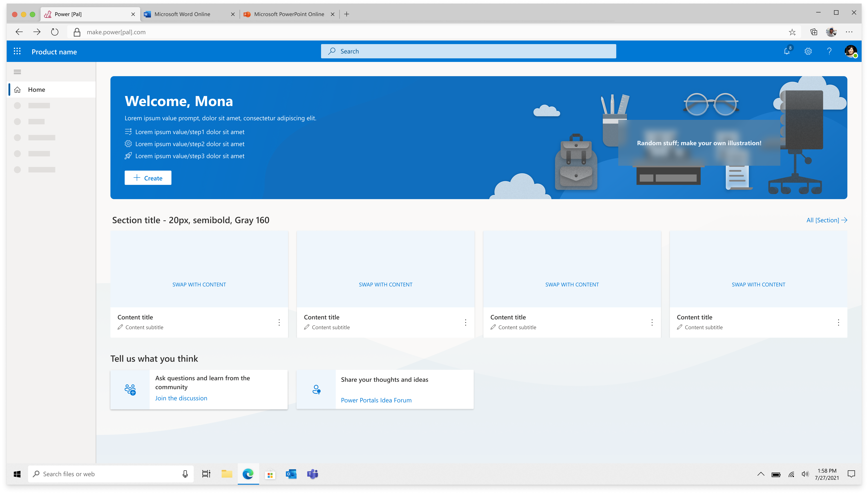Click the help question mark icon

point(829,51)
